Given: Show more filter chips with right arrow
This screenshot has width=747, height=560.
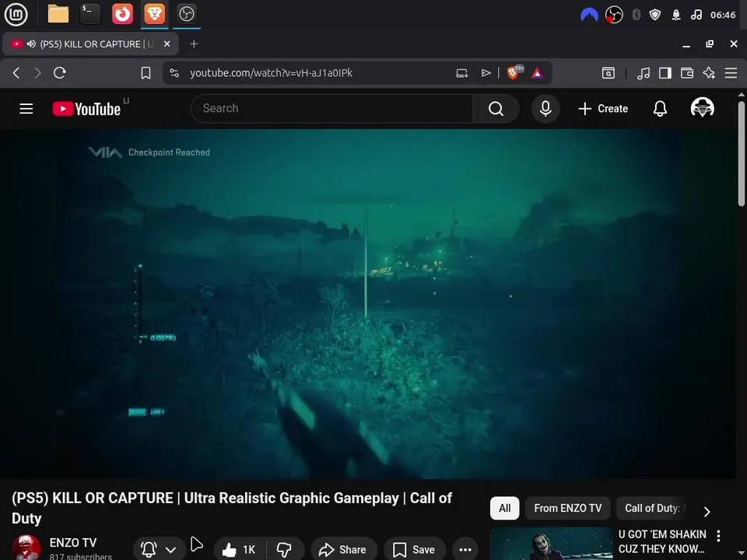Looking at the screenshot, I should pos(707,512).
